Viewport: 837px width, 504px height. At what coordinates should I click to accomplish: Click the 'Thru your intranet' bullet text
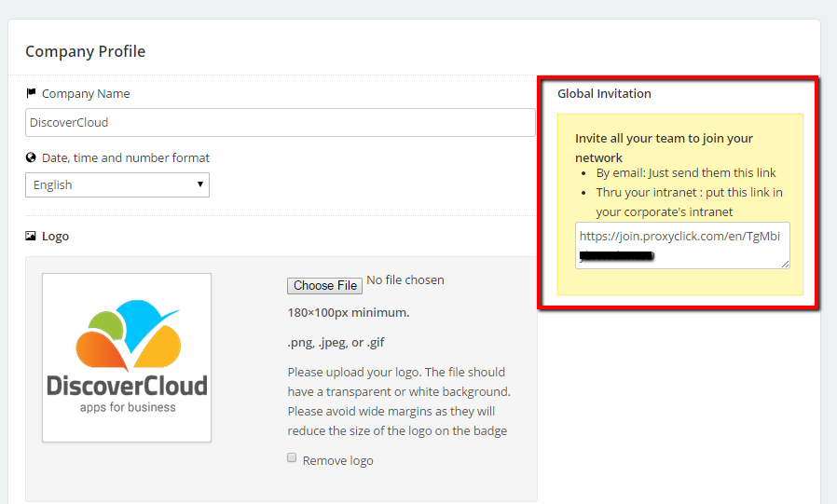(x=689, y=192)
